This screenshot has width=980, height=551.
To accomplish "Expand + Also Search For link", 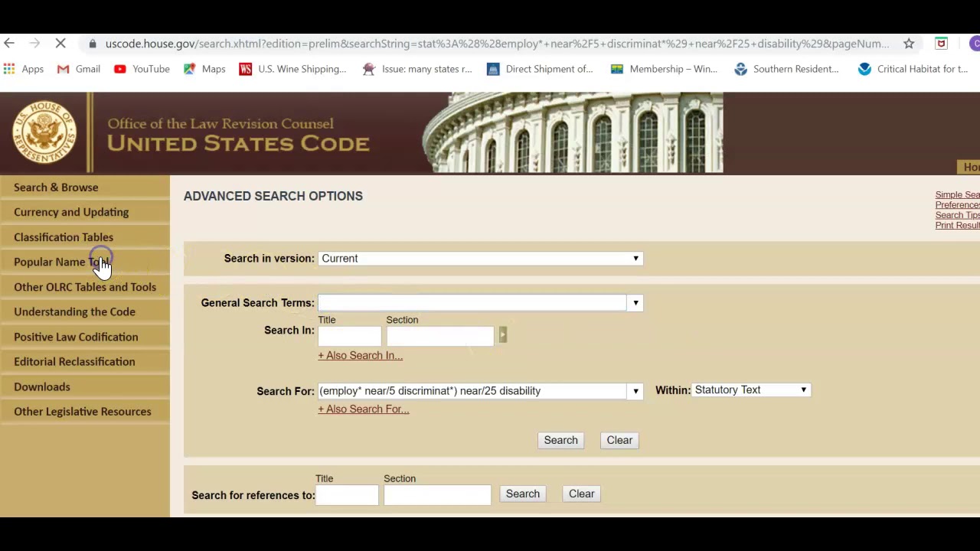I will (x=363, y=409).
